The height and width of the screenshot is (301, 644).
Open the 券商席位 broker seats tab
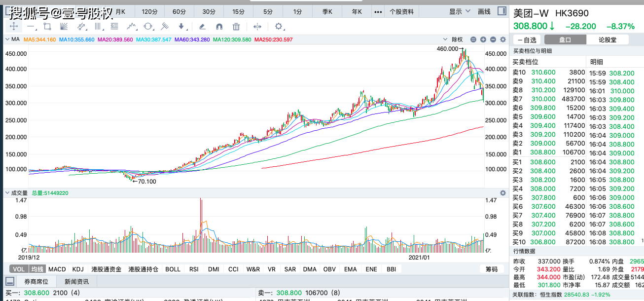36,282
